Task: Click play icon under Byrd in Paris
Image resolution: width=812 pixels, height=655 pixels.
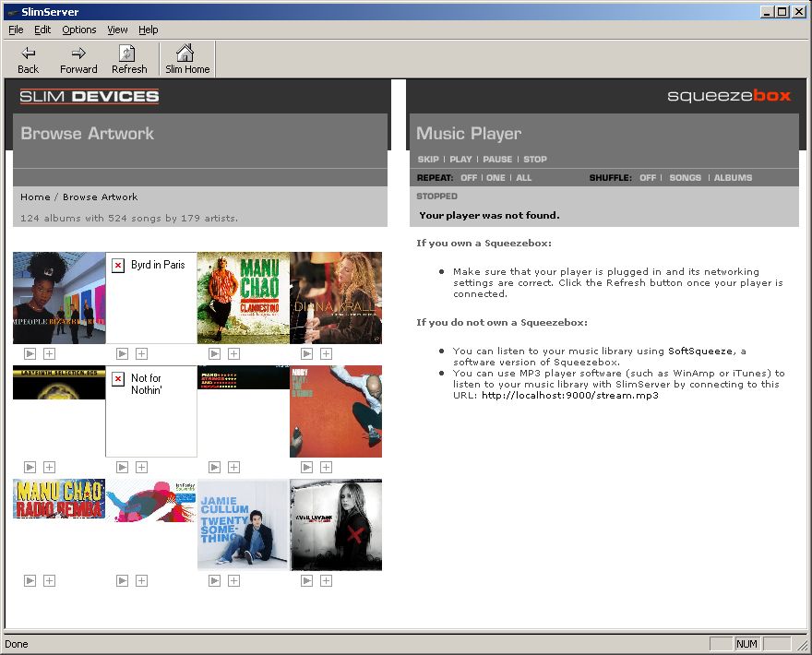Action: pos(122,353)
